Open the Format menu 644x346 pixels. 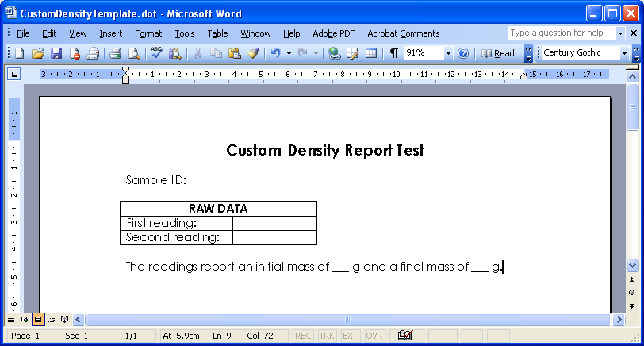coord(148,33)
